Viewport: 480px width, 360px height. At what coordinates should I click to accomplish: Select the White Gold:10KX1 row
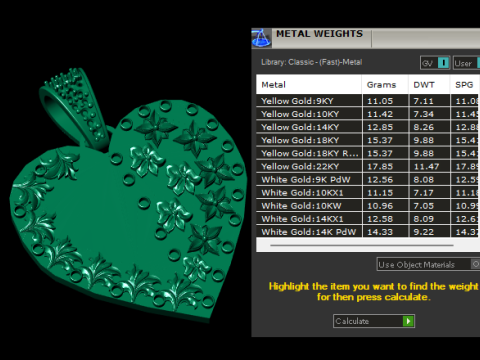pos(368,192)
